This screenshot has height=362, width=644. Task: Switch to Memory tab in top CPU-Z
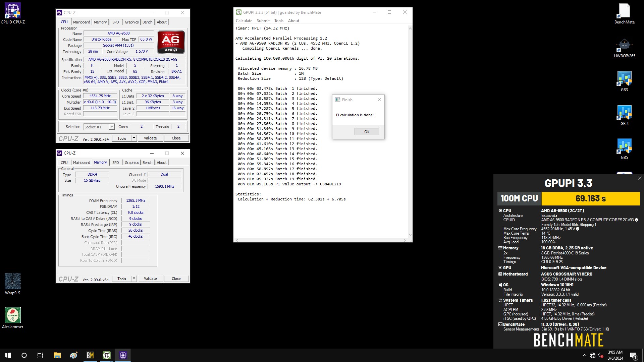pos(100,22)
